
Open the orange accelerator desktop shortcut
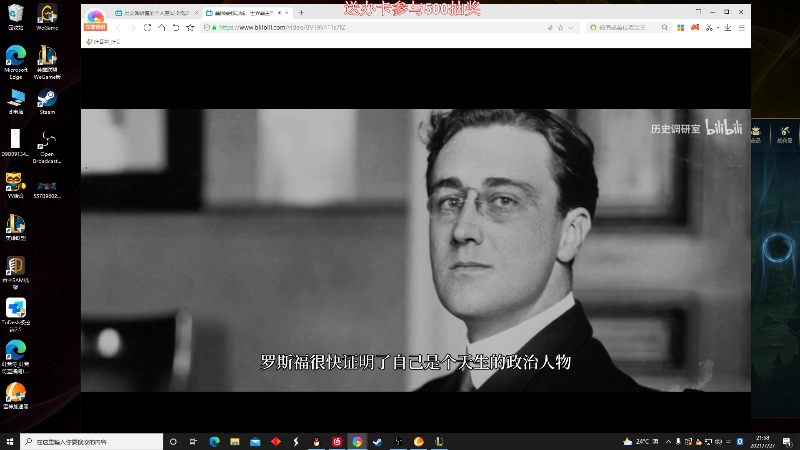(16, 396)
